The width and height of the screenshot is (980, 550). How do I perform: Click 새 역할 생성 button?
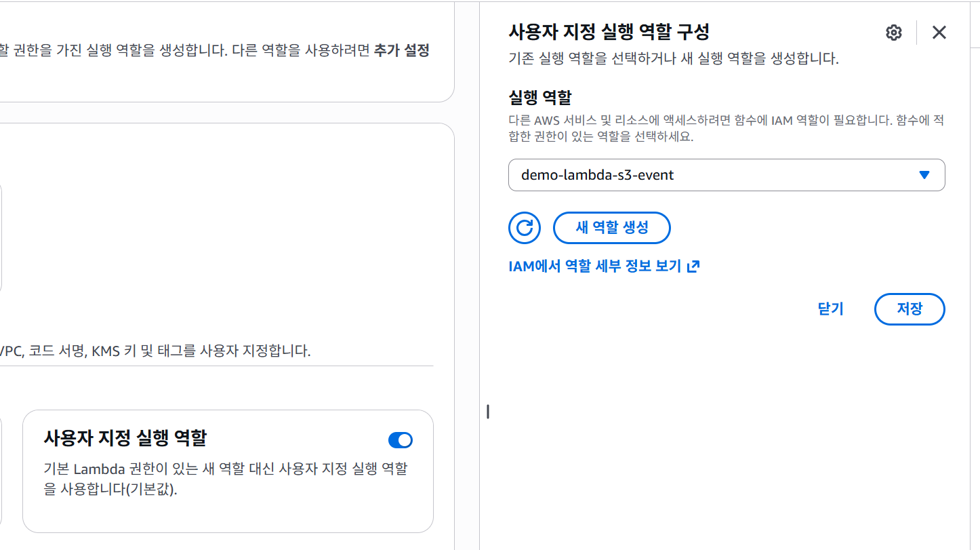[612, 228]
